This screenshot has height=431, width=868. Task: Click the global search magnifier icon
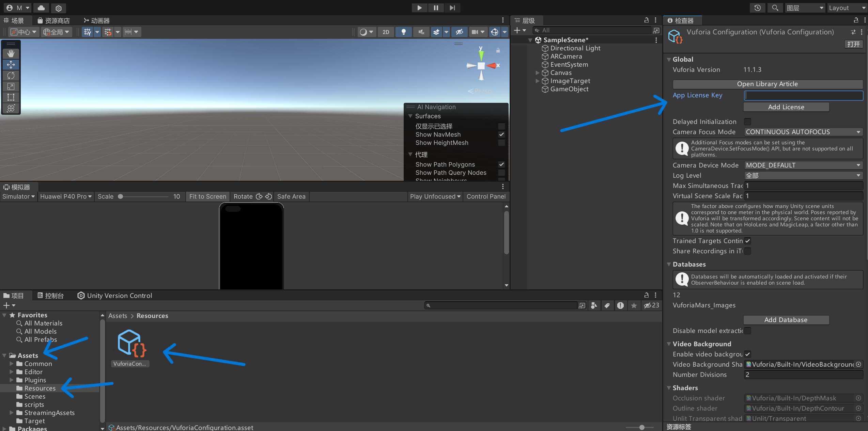(775, 8)
